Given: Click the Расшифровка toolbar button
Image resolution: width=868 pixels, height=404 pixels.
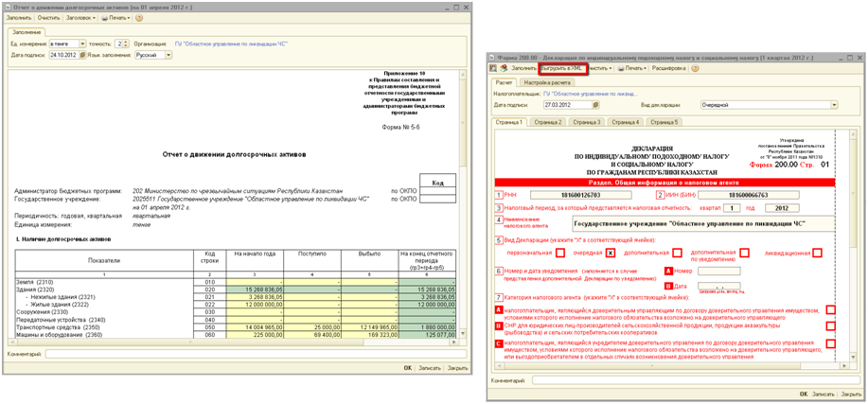Looking at the screenshot, I should 668,68.
